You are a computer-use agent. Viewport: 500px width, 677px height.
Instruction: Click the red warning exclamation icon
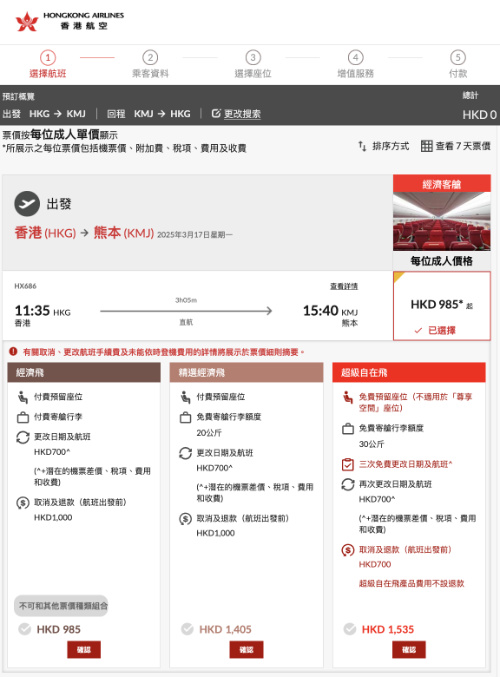[x=13, y=351]
